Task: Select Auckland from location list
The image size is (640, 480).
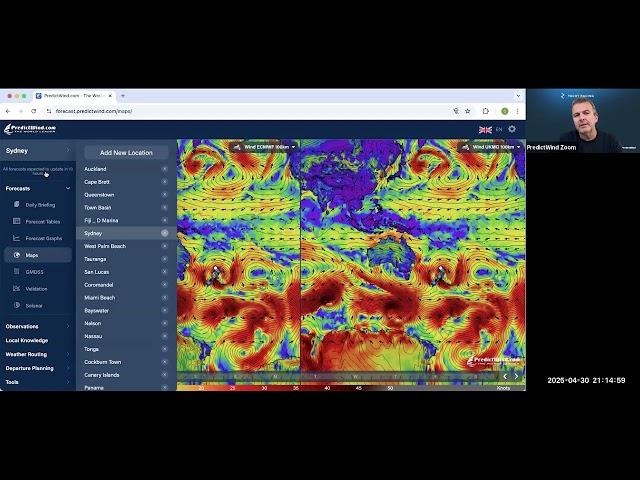Action: click(x=95, y=169)
